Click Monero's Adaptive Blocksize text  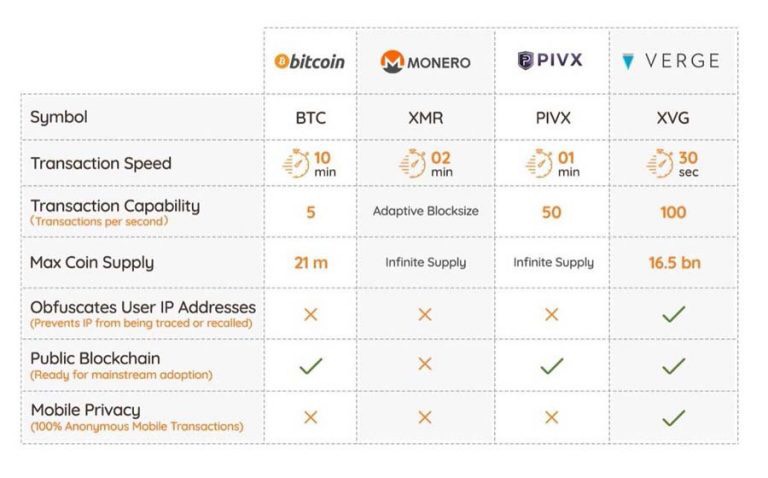[x=425, y=212]
